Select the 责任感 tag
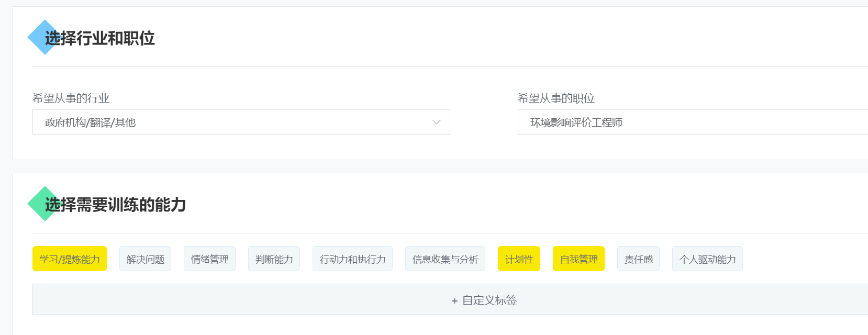The image size is (868, 335). pos(638,259)
